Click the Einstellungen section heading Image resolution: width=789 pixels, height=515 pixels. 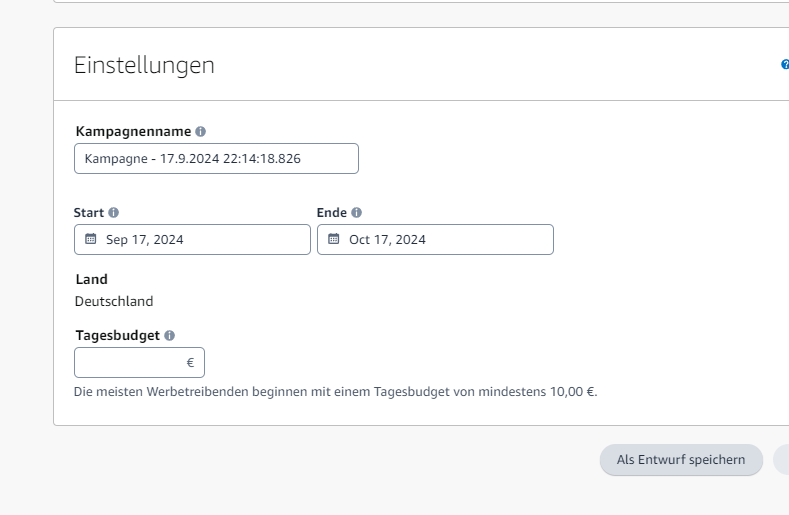(144, 66)
